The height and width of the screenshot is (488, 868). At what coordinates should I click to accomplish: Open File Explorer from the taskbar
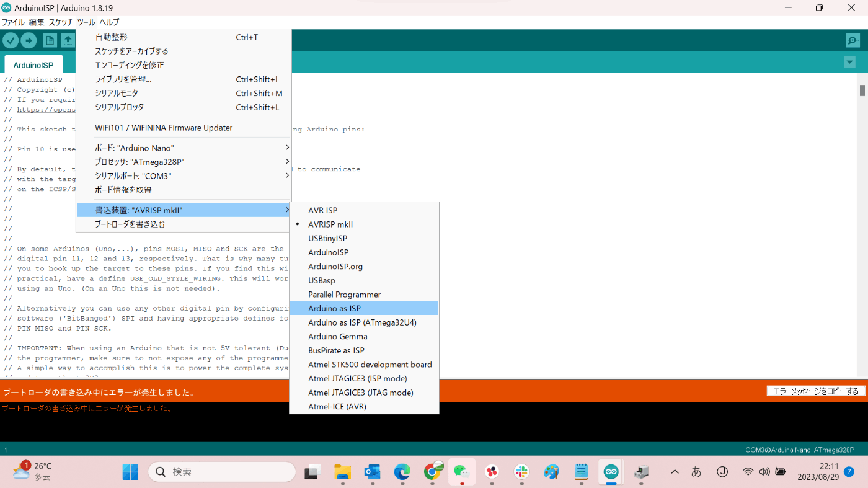coord(342,472)
